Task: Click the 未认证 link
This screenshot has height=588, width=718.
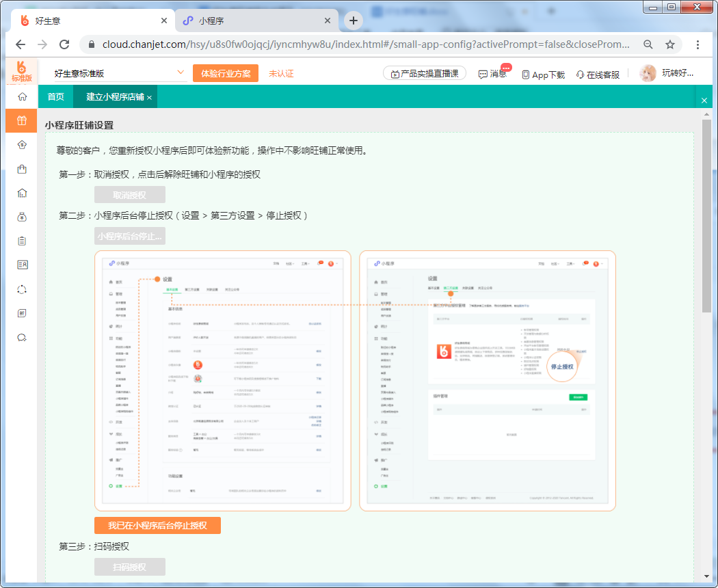Action: tap(281, 74)
